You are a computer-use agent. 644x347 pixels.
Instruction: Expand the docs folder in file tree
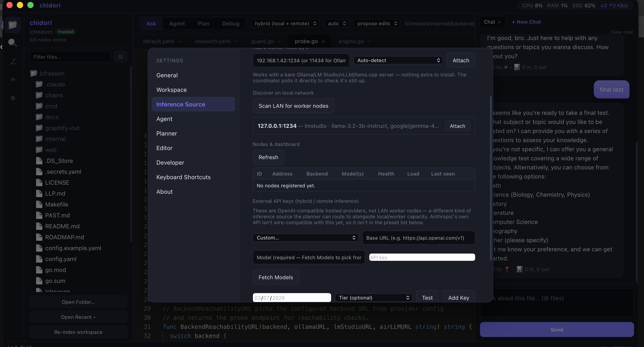pyautogui.click(x=52, y=117)
